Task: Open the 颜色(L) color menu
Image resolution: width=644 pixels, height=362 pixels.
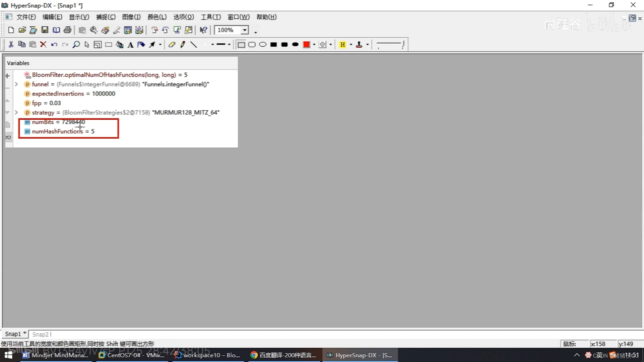Action: point(157,17)
